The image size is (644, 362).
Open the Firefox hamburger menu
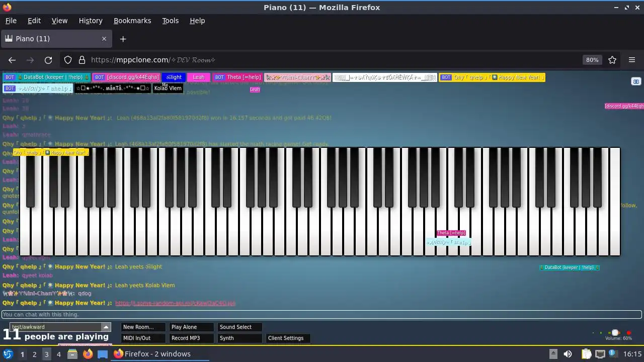point(632,60)
